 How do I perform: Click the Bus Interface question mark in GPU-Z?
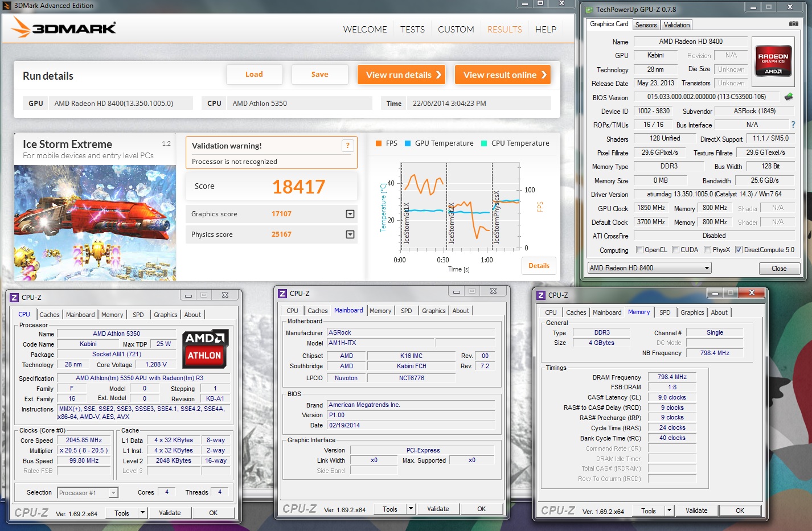(x=793, y=125)
